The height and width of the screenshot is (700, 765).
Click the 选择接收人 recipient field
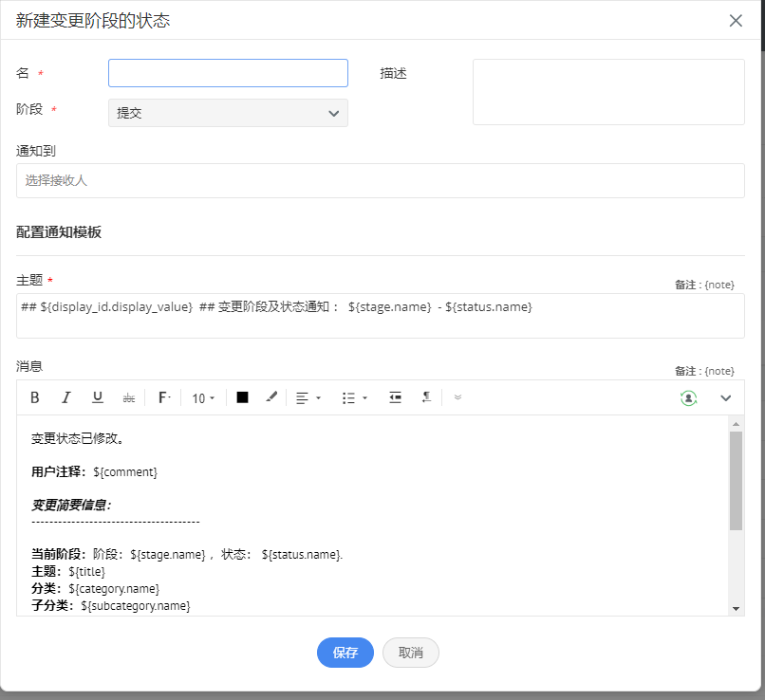[380, 180]
